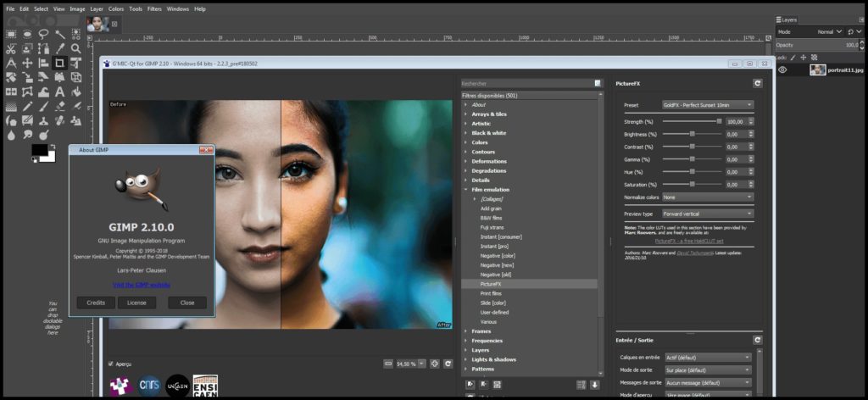The height and width of the screenshot is (400, 868).
Task: Click the black foreground color swatch
Action: coord(39,149)
